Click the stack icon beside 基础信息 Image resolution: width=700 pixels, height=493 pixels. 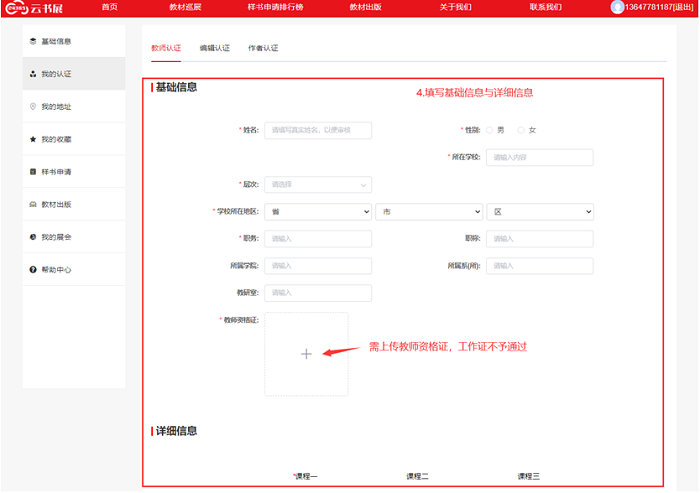tap(33, 41)
